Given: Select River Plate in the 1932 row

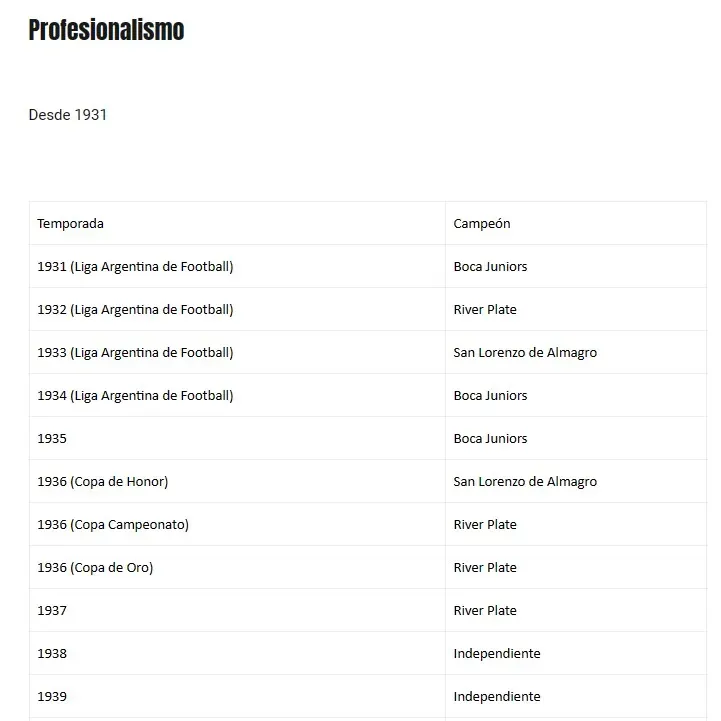Looking at the screenshot, I should tap(485, 310).
